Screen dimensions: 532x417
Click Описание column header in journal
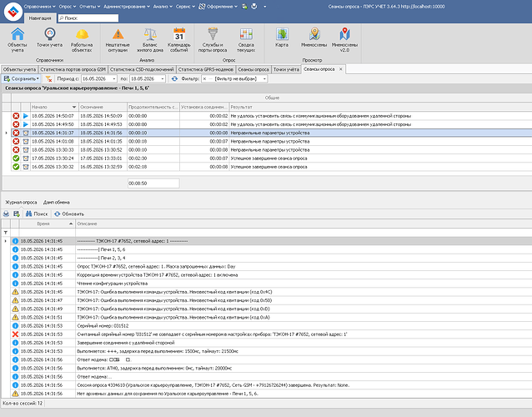tap(304, 224)
